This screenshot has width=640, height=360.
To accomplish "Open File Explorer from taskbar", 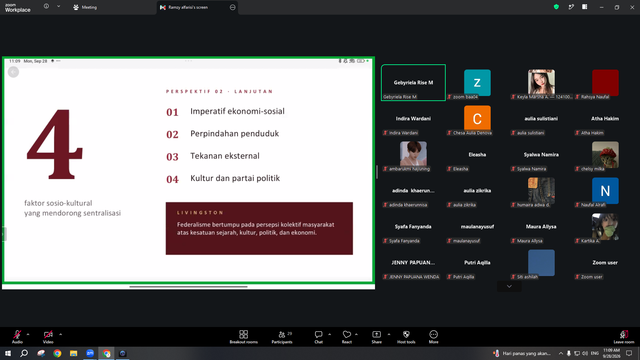I will pyautogui.click(x=73, y=353).
